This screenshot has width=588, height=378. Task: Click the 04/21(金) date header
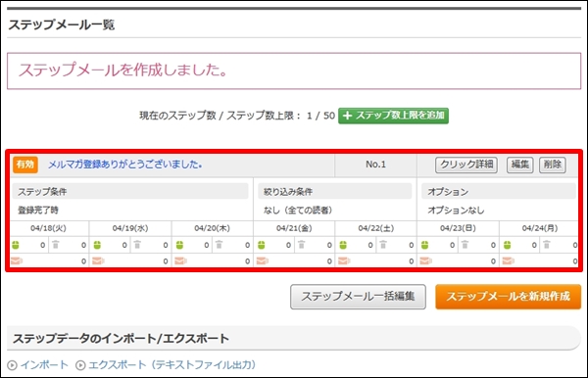pos(294,228)
